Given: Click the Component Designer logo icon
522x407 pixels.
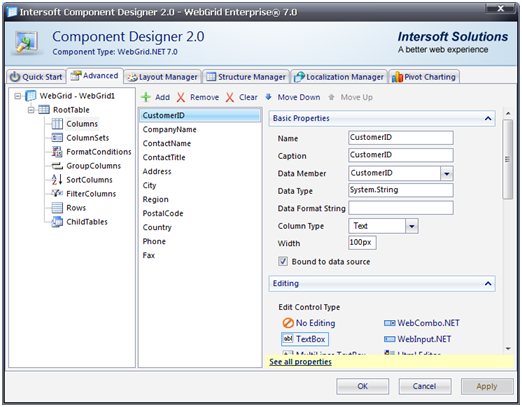Looking at the screenshot, I should coord(26,42).
